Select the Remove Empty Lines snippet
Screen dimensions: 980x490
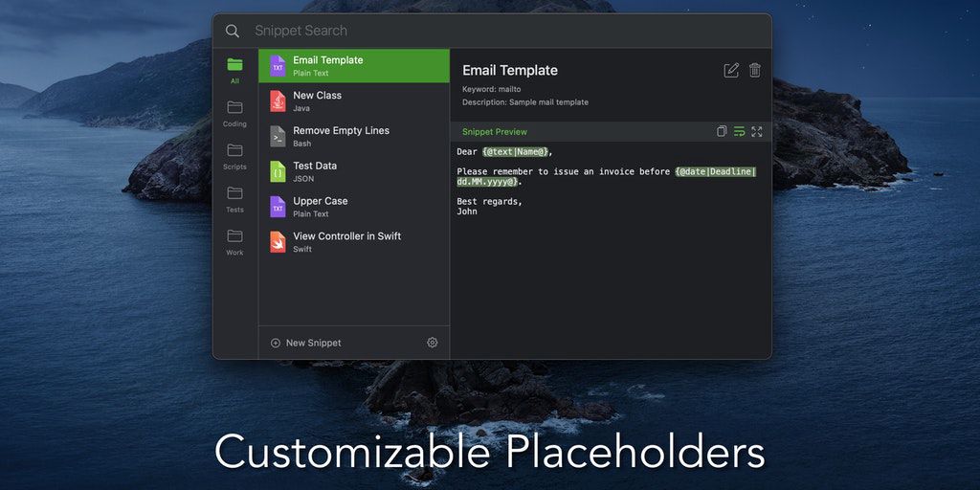coord(354,136)
